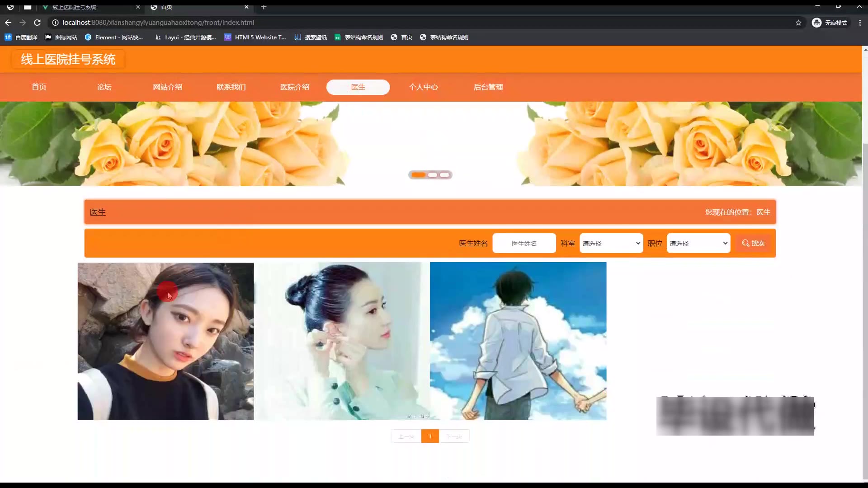
Task: Reload the current page
Action: tap(37, 23)
